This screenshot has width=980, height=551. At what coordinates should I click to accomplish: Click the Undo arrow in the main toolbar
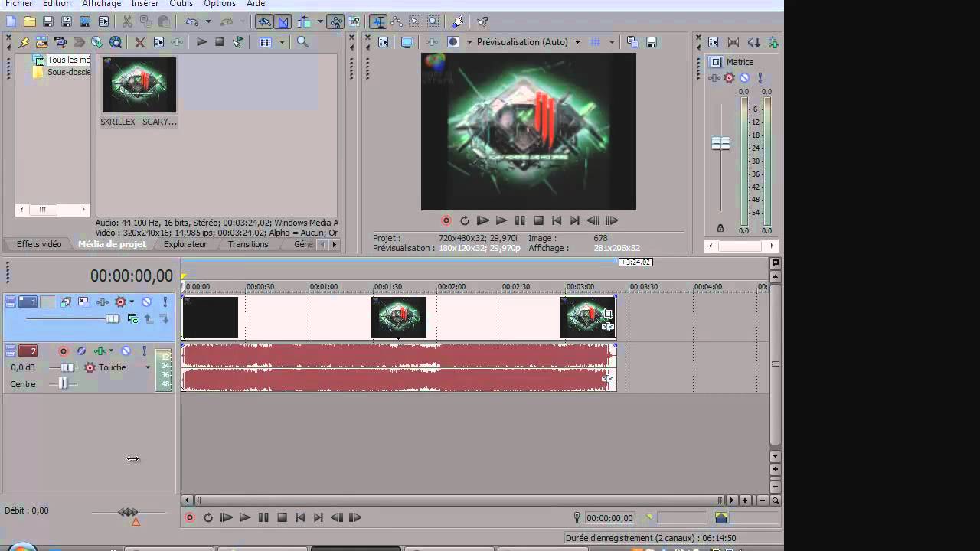tap(191, 21)
